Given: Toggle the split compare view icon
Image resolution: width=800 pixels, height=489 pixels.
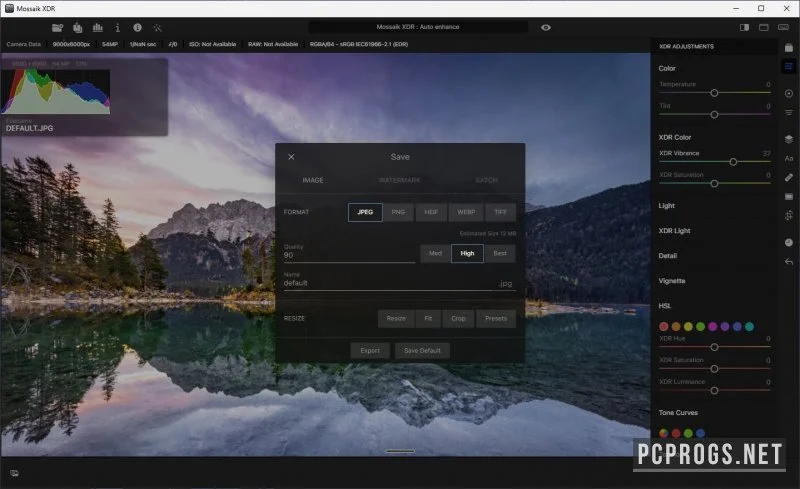Looking at the screenshot, I should click(744, 27).
